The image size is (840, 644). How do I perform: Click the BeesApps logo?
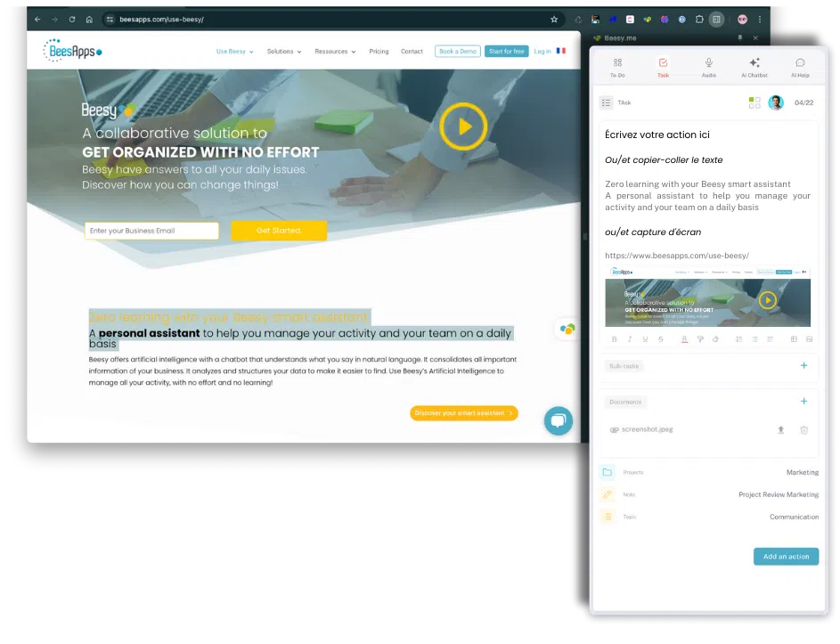point(72,51)
